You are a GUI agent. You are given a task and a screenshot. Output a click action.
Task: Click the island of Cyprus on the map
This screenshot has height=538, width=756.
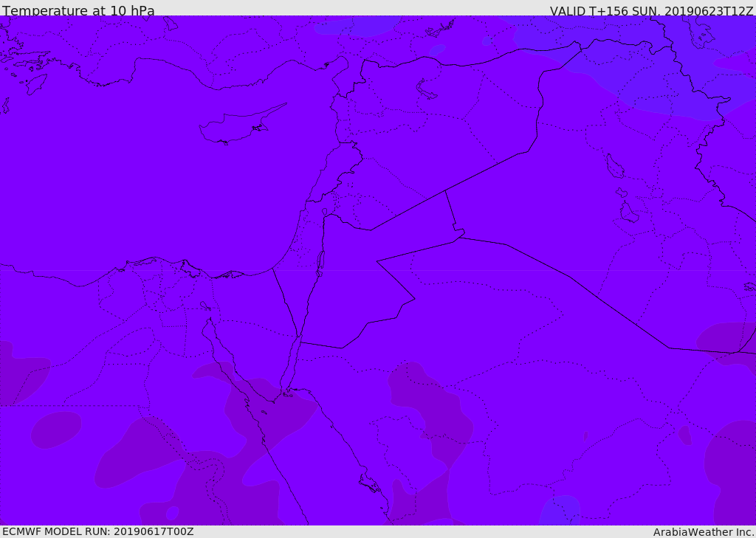pos(236,126)
